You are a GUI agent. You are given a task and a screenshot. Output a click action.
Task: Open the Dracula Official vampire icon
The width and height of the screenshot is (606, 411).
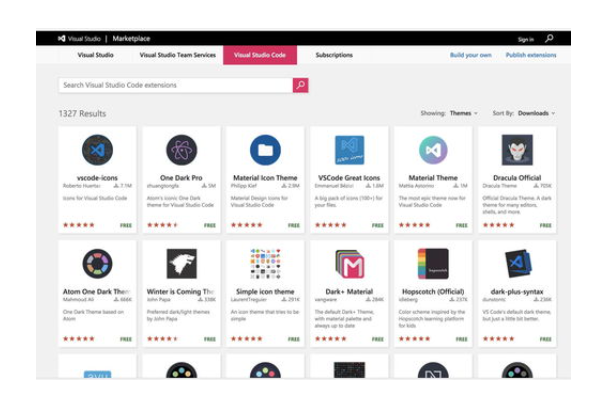pos(517,150)
